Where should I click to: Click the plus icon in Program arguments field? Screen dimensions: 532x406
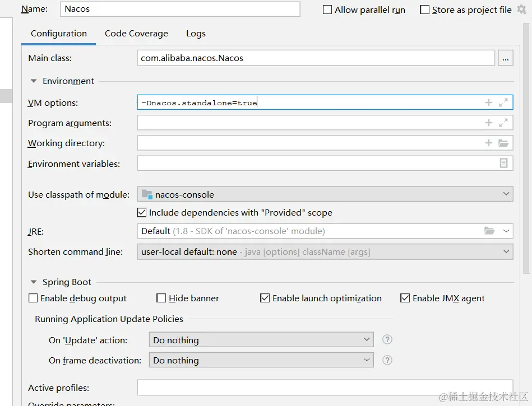(x=489, y=123)
